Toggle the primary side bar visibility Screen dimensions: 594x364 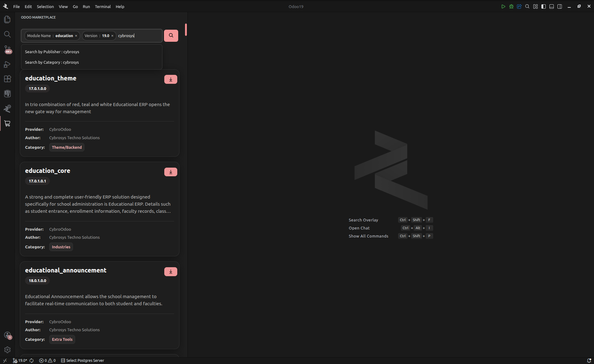544,6
